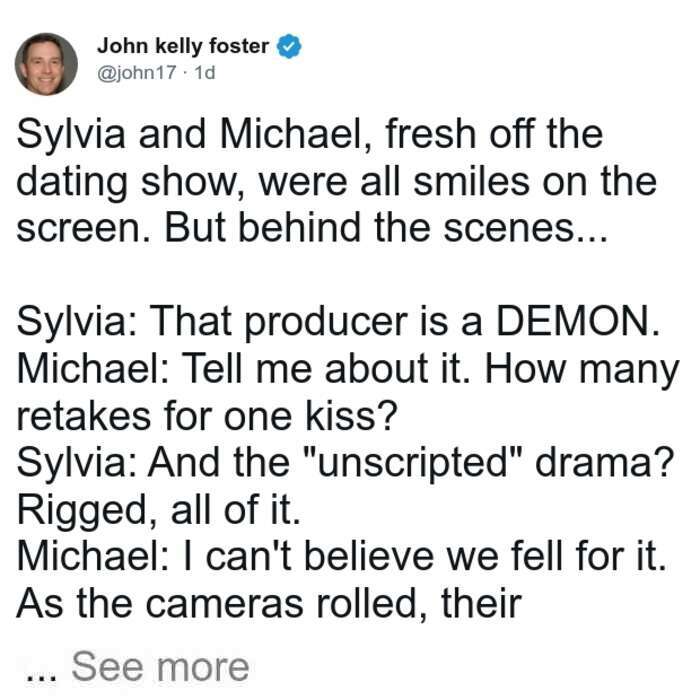This screenshot has width=700, height=700.
Task: Click the text 'As the cameras rolled, their'
Action: point(269,604)
